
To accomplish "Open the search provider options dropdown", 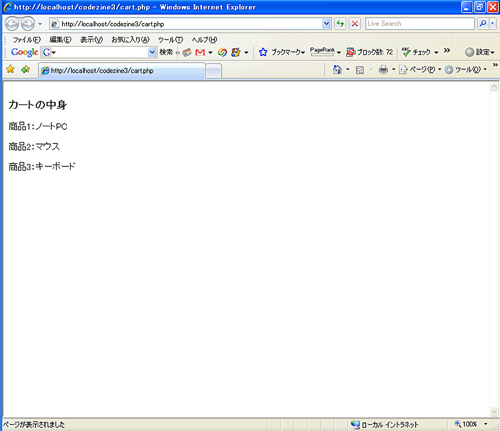I will click(492, 24).
